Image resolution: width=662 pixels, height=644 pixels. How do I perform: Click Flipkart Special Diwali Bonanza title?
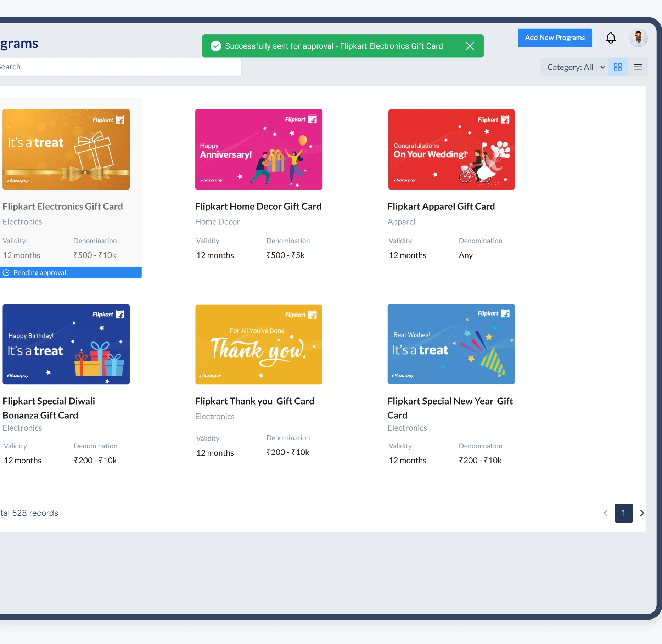[x=49, y=408]
